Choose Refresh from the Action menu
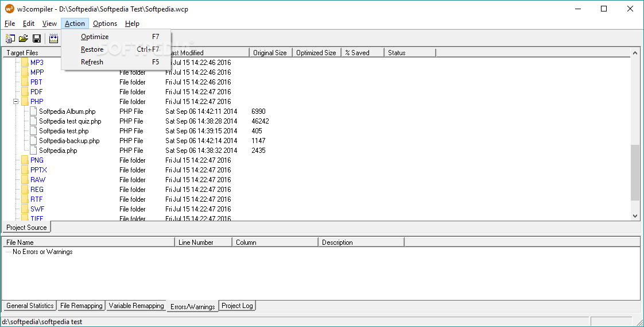 click(117, 62)
